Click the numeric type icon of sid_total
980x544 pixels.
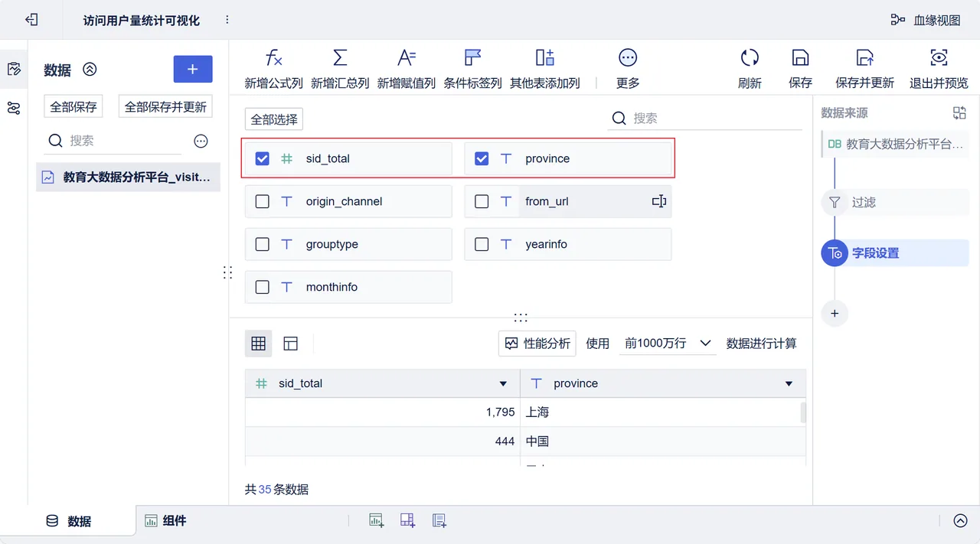pyautogui.click(x=287, y=158)
